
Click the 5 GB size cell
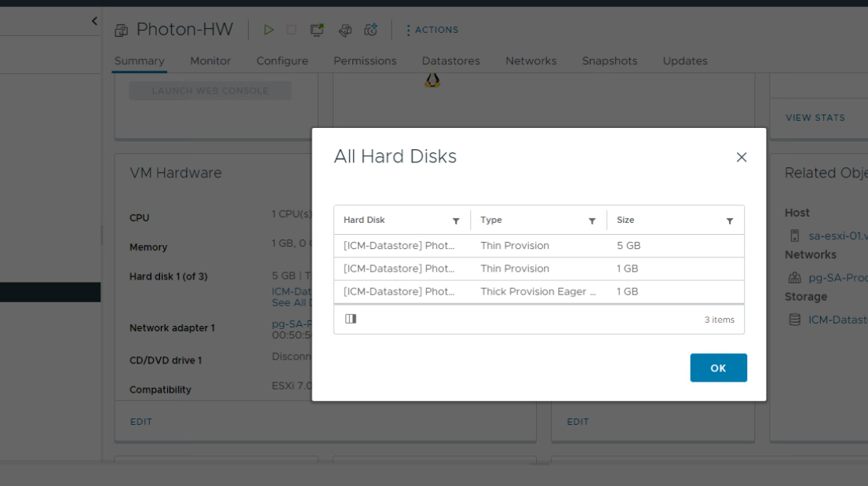(x=629, y=246)
